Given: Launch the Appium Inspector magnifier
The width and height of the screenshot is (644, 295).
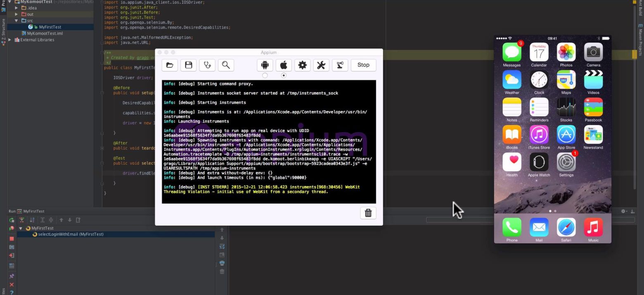Looking at the screenshot, I should pos(226,65).
